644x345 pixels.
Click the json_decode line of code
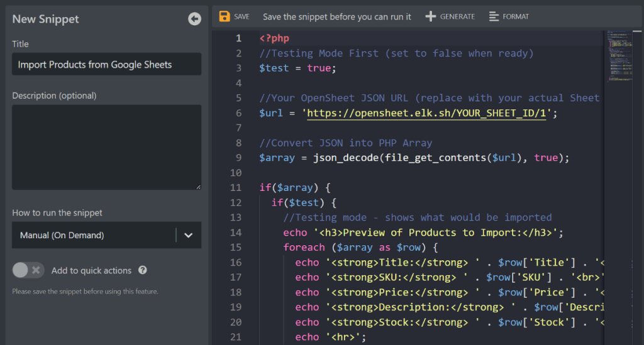tap(414, 158)
